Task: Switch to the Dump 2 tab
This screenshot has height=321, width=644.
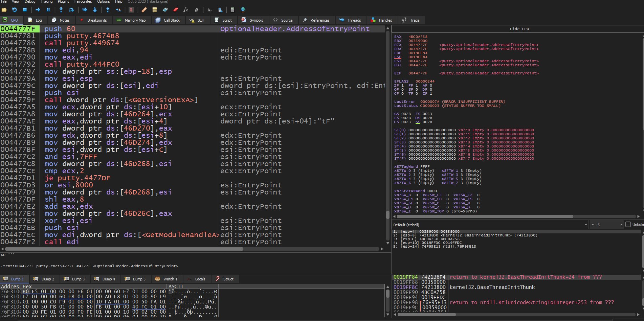Action: 44,279
